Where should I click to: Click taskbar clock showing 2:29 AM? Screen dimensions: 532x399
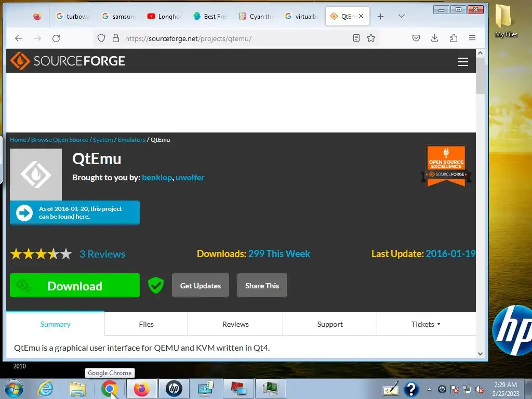tap(506, 389)
